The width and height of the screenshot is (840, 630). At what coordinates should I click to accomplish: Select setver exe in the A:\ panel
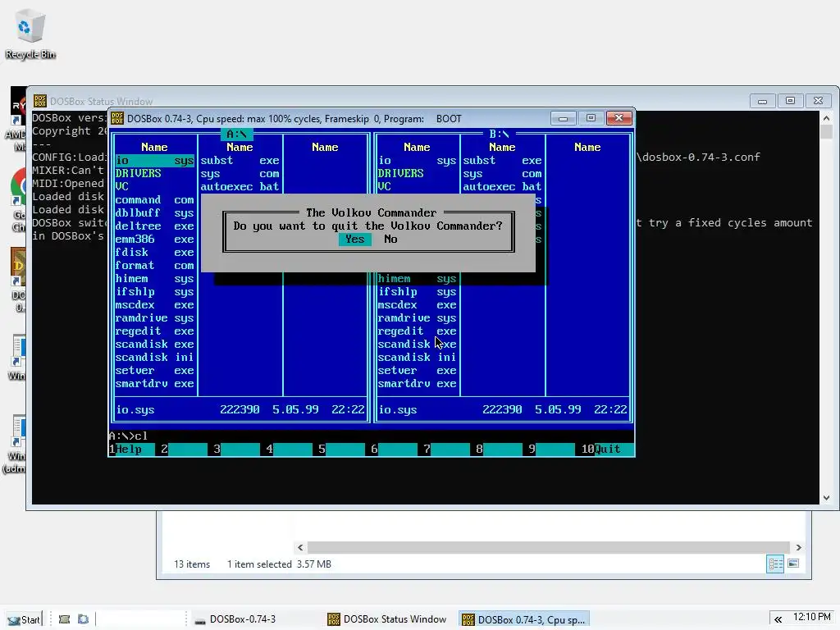[x=155, y=370]
